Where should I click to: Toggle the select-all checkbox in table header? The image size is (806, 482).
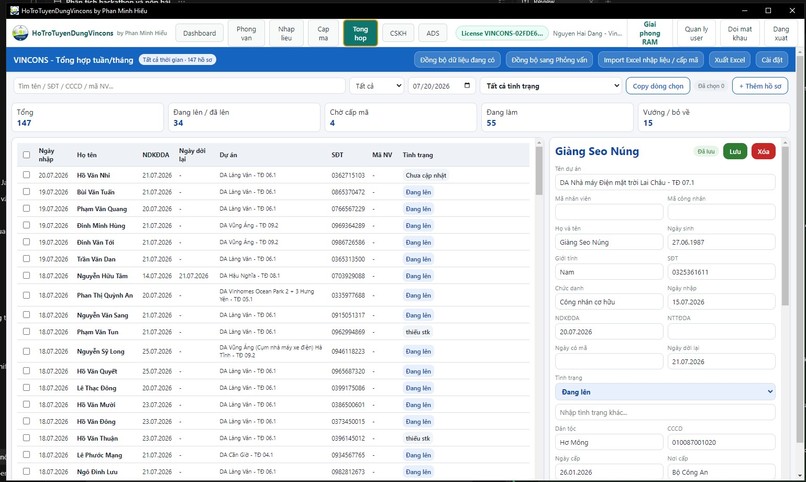pyautogui.click(x=26, y=155)
